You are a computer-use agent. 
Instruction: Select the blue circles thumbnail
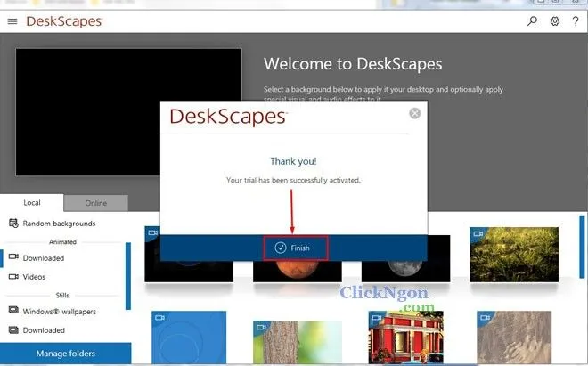[189, 338]
